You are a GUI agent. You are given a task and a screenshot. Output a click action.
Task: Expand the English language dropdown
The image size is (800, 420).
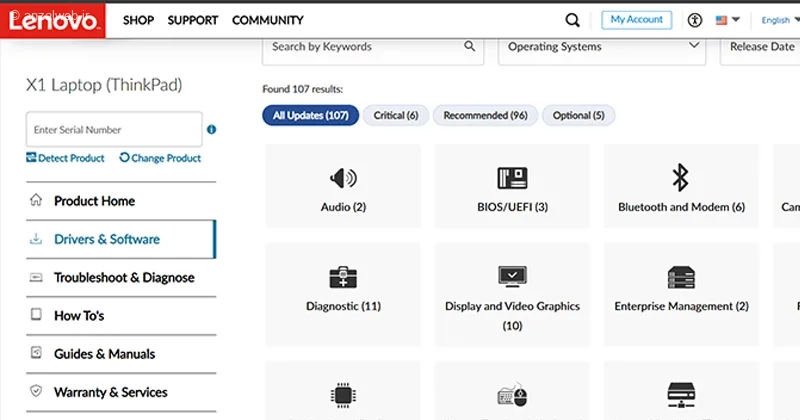[x=780, y=20]
